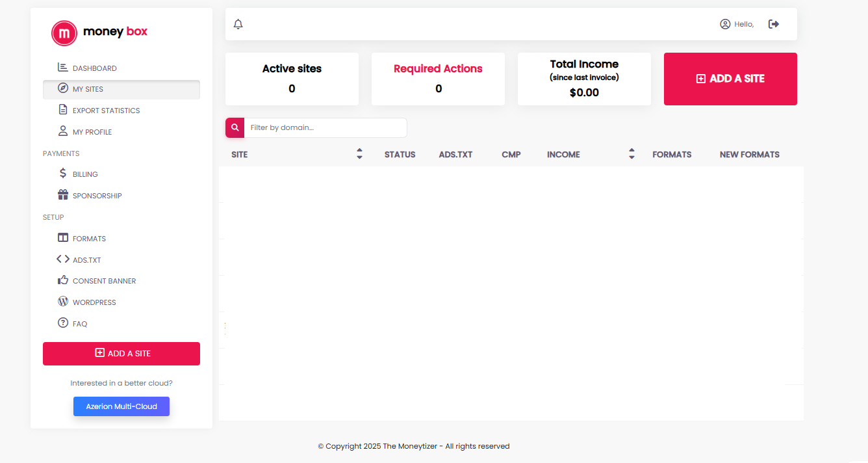The image size is (868, 463).
Task: Open the FAQ menu item
Action: click(x=79, y=324)
